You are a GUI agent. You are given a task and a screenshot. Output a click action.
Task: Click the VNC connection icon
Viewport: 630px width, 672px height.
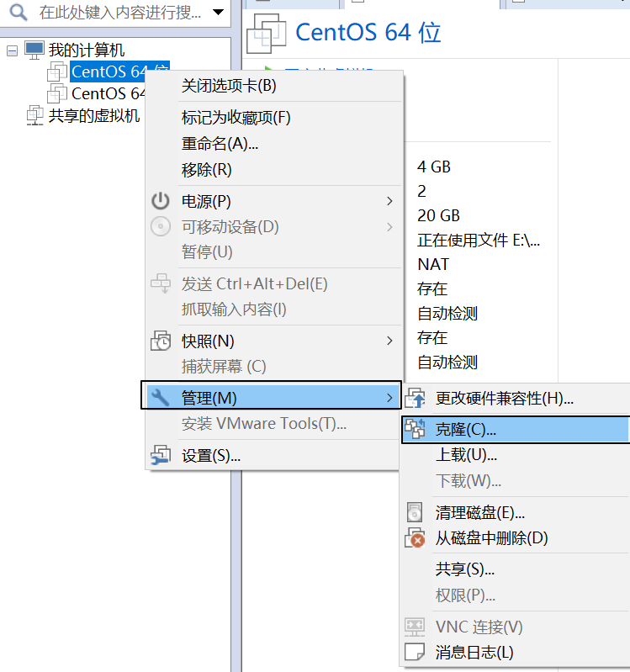[415, 627]
